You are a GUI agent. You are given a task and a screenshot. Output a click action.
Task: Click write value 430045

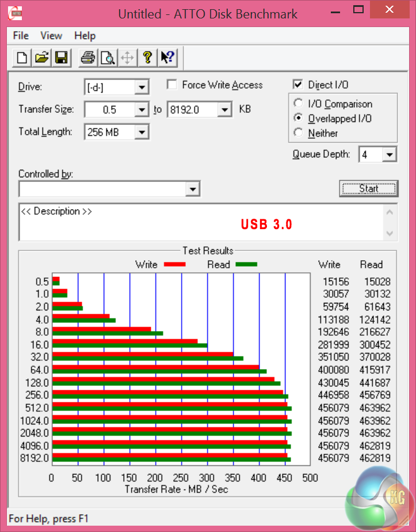pos(333,383)
